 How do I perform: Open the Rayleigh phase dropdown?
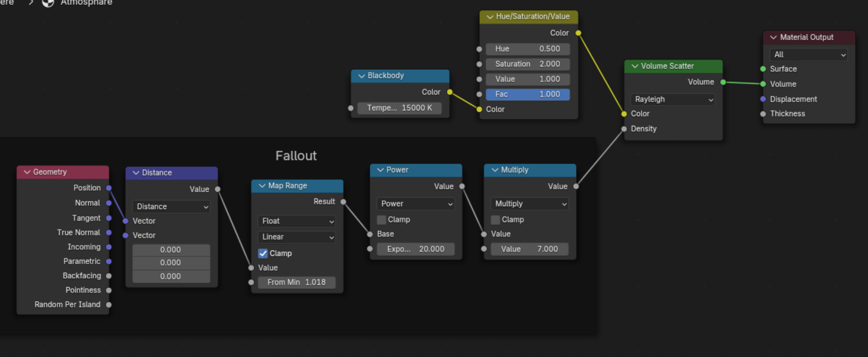[x=673, y=100]
